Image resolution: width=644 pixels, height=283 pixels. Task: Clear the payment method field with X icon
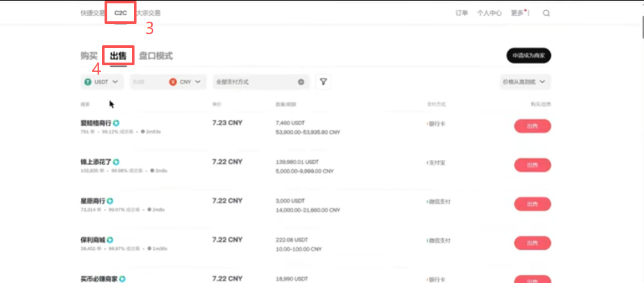(301, 82)
